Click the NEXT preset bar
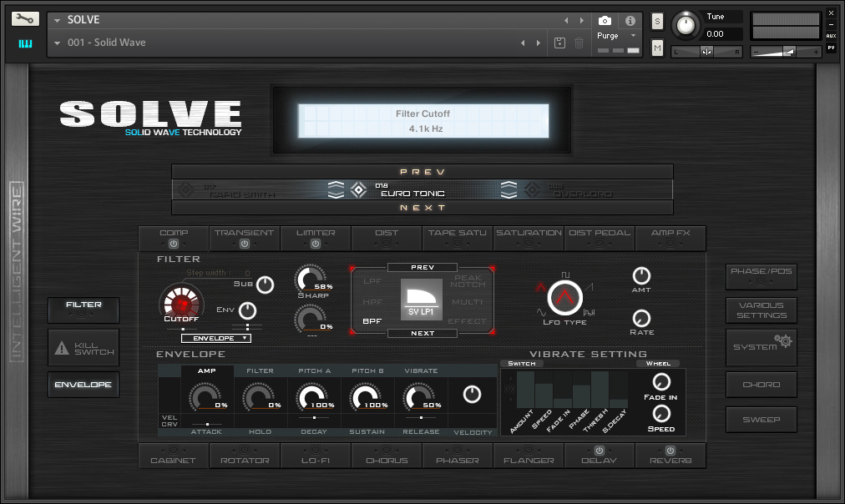The image size is (845, 504). [422, 208]
